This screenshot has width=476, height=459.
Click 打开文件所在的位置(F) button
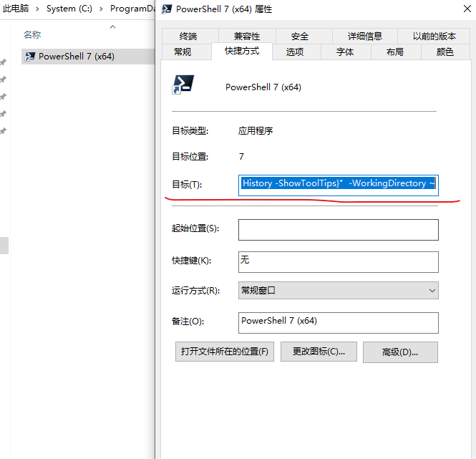[x=225, y=352]
